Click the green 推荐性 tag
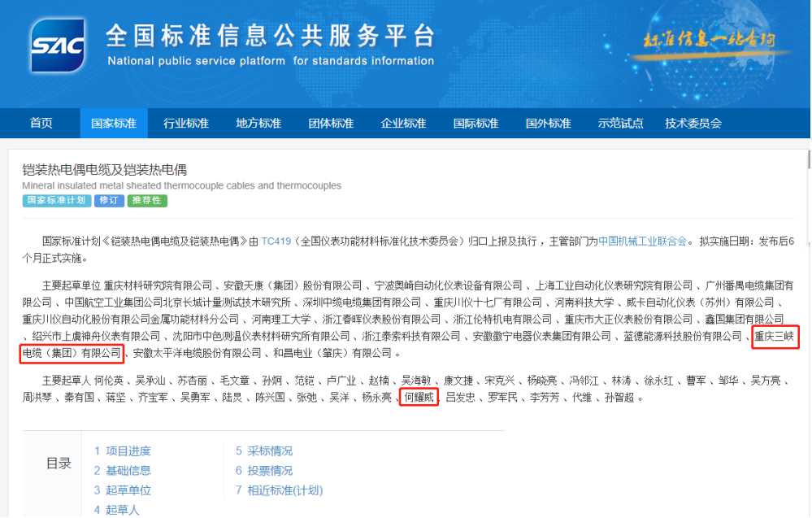The height and width of the screenshot is (518, 812). 147,201
